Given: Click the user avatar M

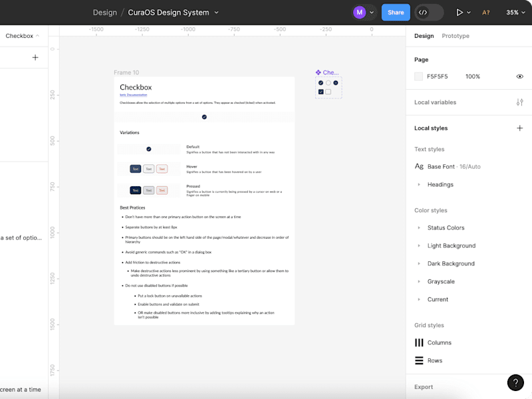Looking at the screenshot, I should 359,13.
